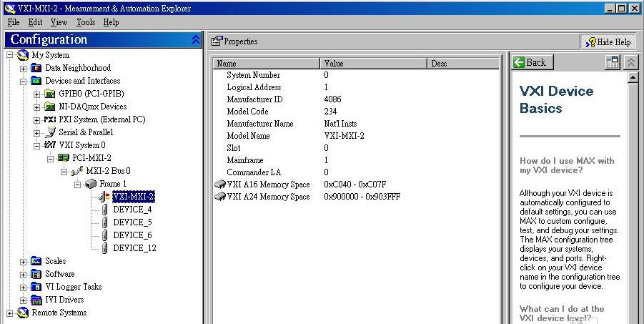Viewport: 644px width, 324px height.
Task: Expand the Remote Systems node
Action: [x=10, y=313]
